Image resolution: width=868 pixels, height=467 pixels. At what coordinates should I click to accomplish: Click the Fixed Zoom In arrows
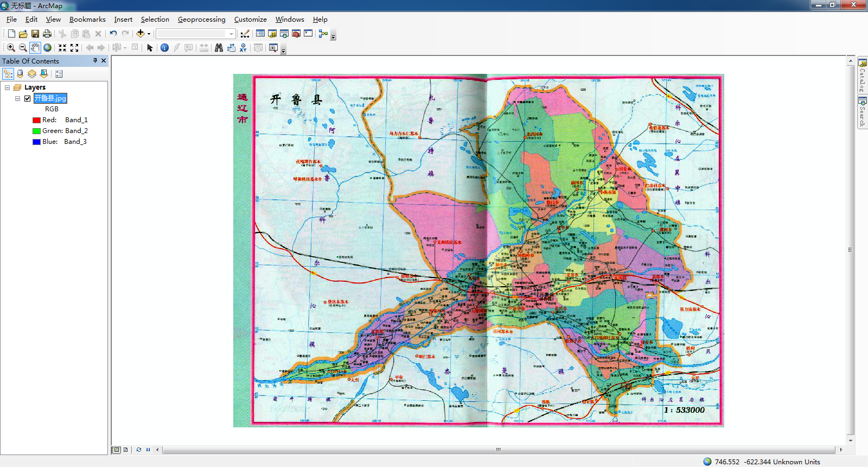pyautogui.click(x=62, y=48)
